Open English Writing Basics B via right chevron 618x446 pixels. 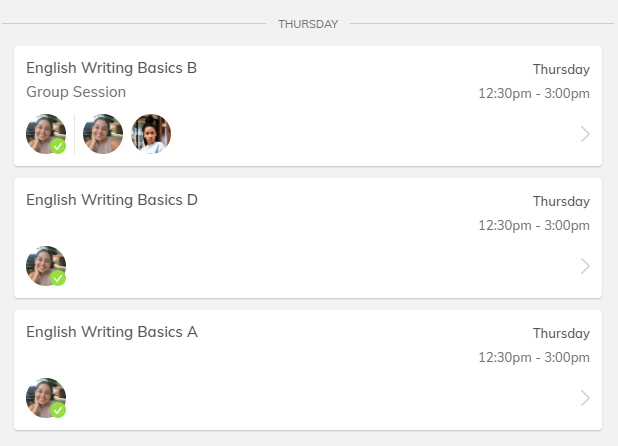585,134
